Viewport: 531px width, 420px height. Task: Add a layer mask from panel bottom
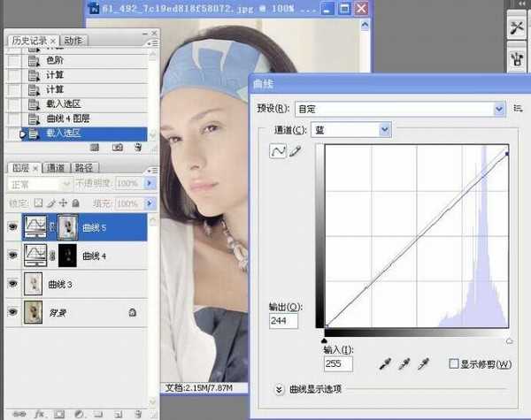click(58, 413)
